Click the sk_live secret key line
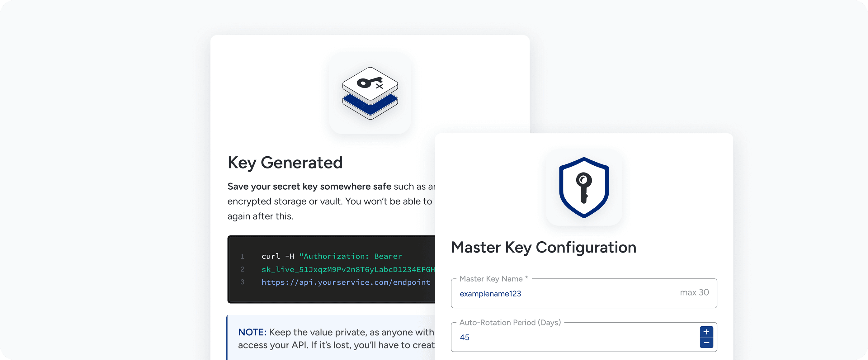Viewport: 868px width, 360px height. pyautogui.click(x=348, y=269)
